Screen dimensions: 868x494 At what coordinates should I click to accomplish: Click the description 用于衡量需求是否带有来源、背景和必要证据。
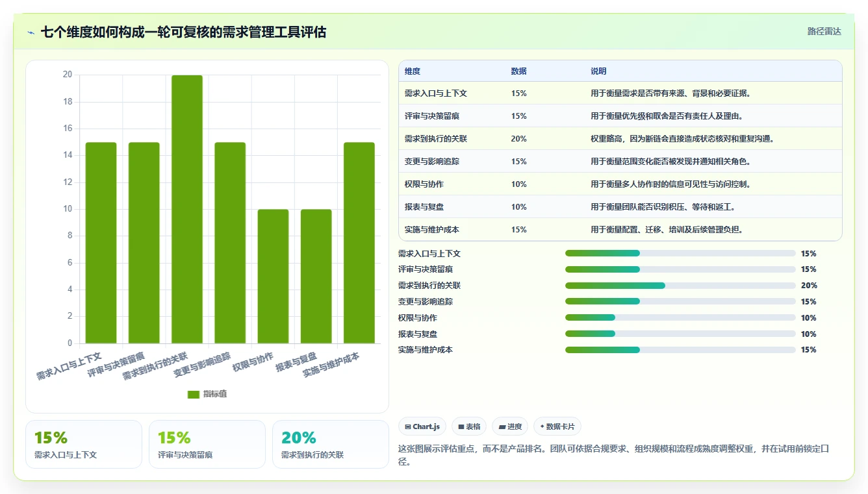pos(671,93)
